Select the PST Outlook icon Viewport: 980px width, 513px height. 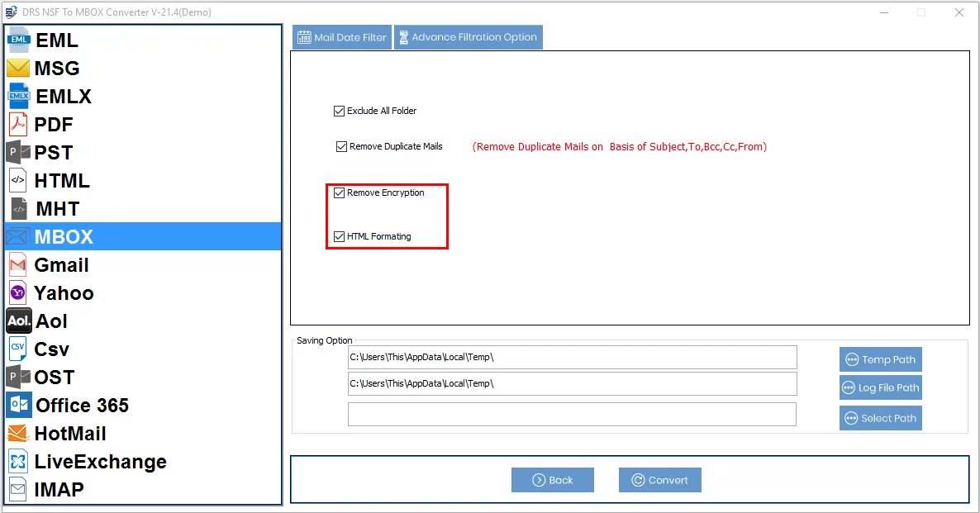[18, 153]
